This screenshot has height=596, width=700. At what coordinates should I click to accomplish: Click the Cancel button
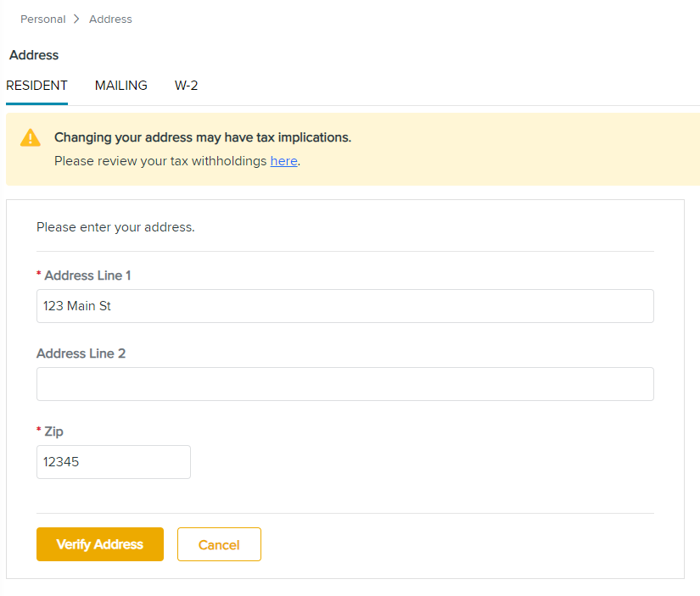tap(219, 544)
